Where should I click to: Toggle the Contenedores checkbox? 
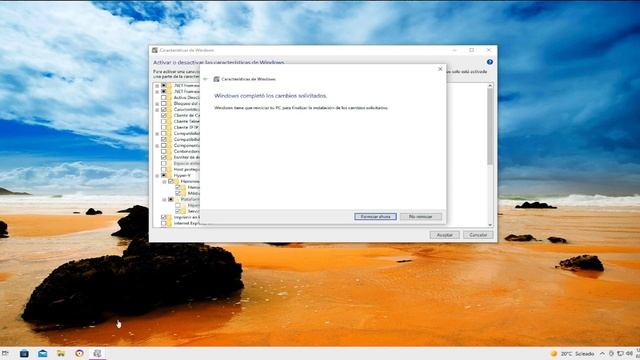(164, 151)
